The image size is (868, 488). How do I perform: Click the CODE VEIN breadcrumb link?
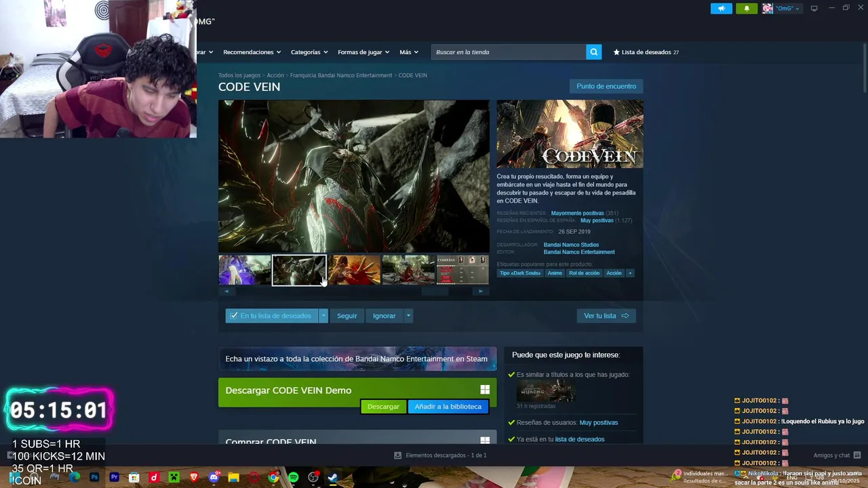pyautogui.click(x=413, y=75)
